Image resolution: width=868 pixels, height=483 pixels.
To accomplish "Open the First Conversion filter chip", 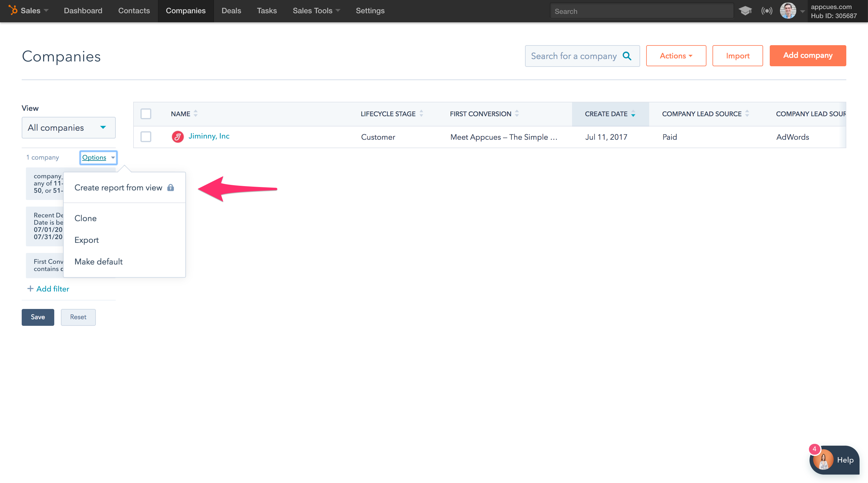I will click(x=45, y=265).
